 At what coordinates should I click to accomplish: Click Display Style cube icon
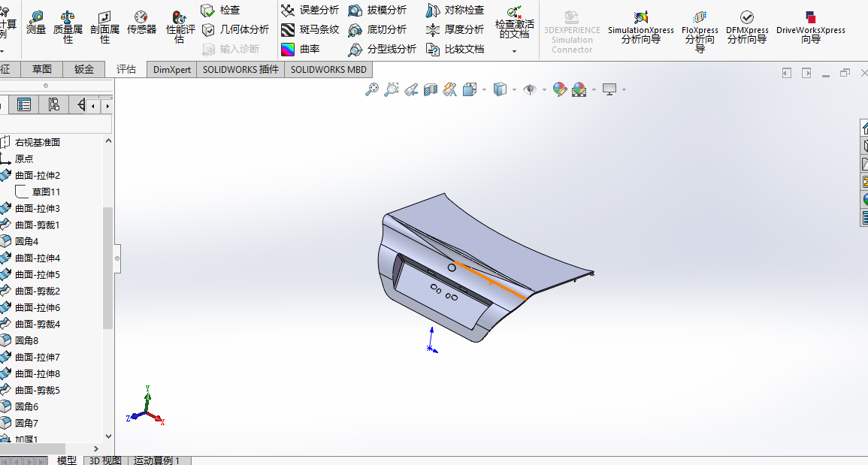click(500, 89)
